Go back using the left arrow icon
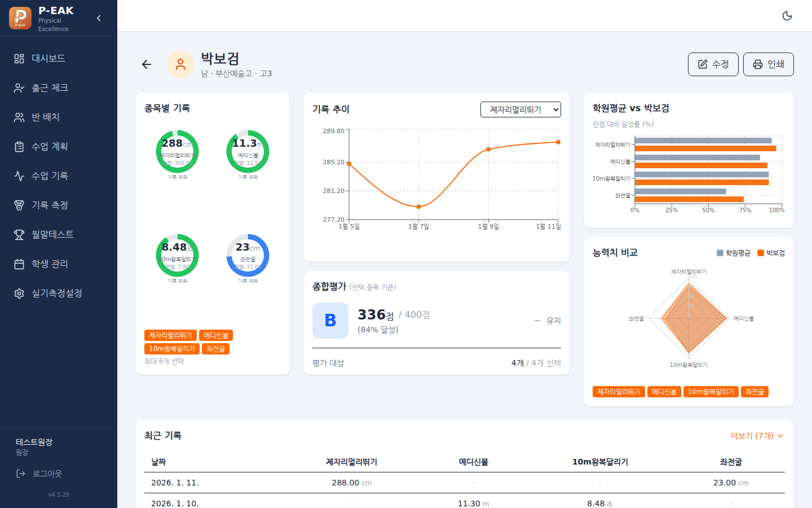 tap(147, 64)
